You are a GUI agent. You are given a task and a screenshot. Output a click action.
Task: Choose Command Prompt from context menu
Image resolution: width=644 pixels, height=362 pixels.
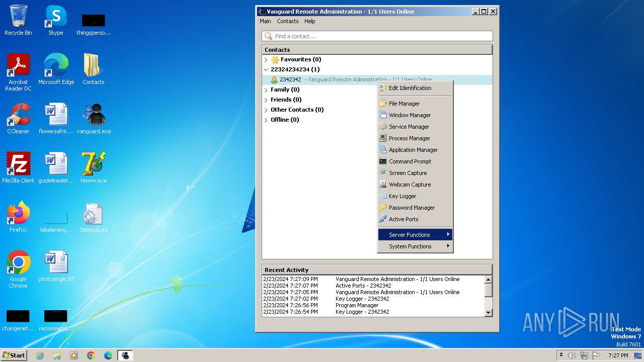click(415, 161)
